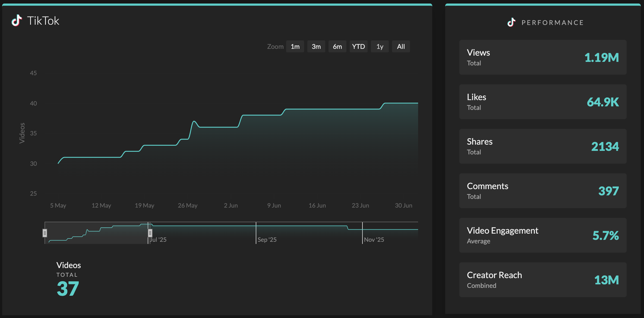This screenshot has height=318, width=644.
Task: Click the Videos Total 37 figure
Action: pyautogui.click(x=67, y=288)
